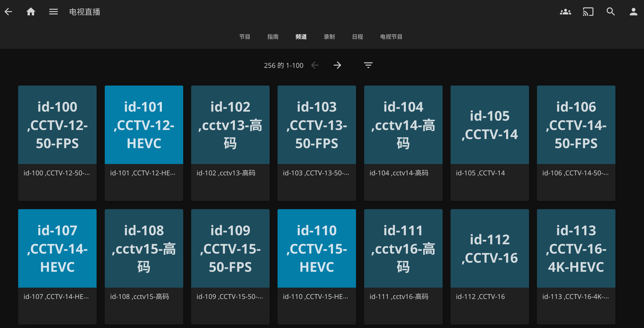The image size is (644, 328).
Task: Go to the home screen
Action: pos(31,12)
